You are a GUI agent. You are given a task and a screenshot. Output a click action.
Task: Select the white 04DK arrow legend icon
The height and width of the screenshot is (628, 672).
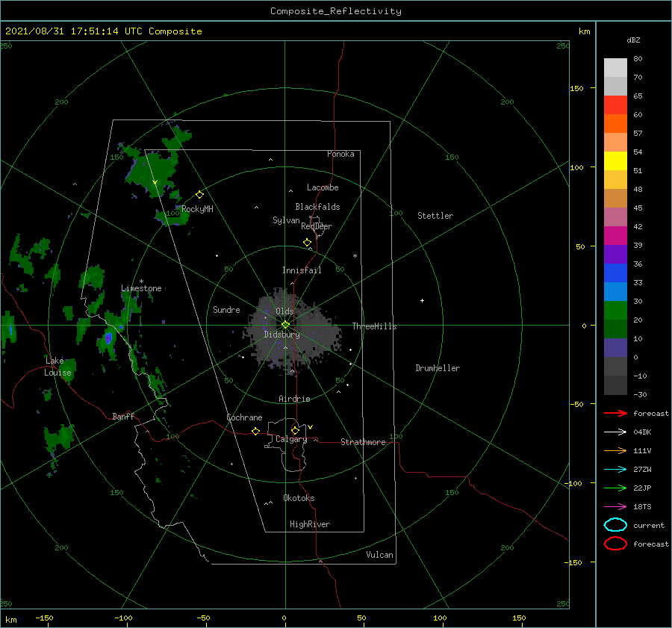[x=615, y=432]
